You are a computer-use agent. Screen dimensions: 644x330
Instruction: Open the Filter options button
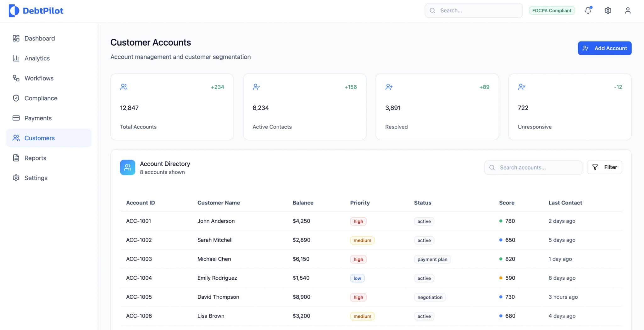click(x=604, y=167)
